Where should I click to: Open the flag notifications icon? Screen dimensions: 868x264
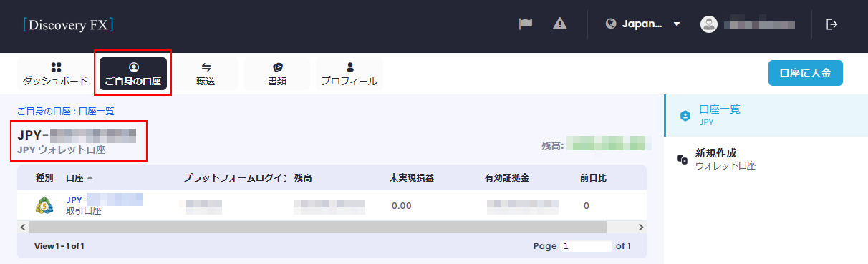coord(526,24)
